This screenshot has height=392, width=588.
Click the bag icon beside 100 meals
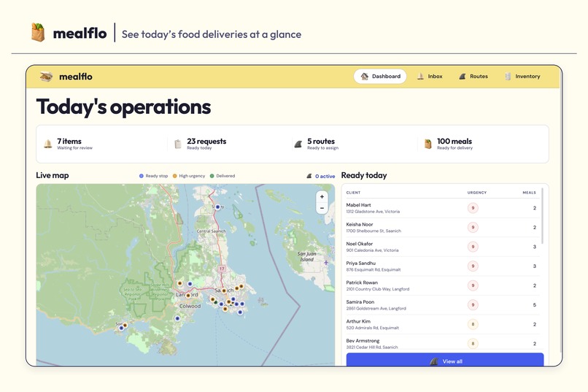(428, 144)
